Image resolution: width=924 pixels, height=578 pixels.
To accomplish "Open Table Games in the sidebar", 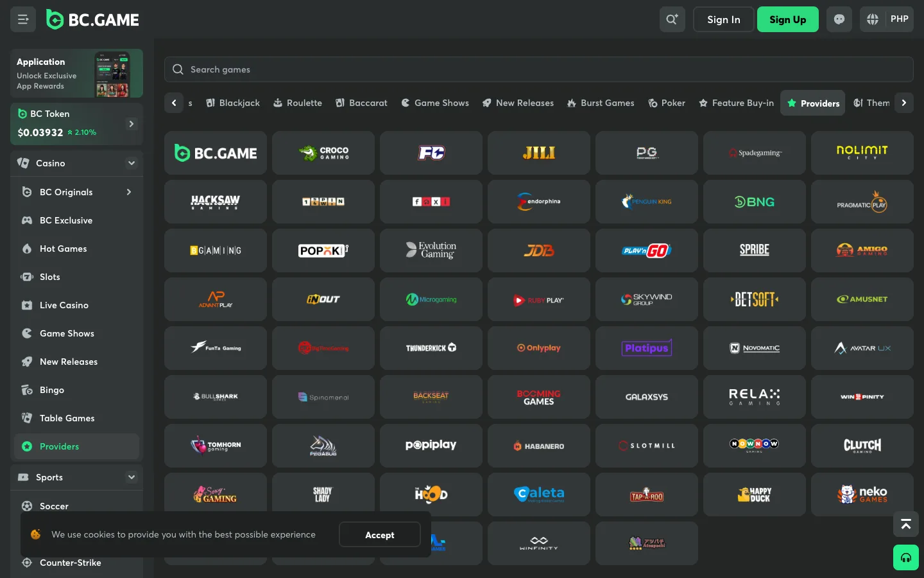I will click(76, 418).
